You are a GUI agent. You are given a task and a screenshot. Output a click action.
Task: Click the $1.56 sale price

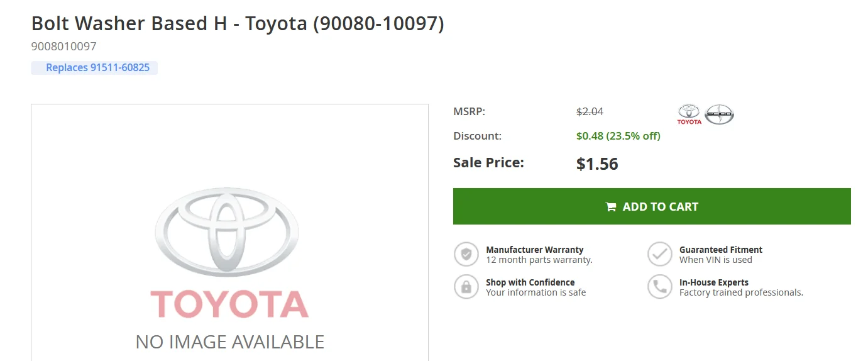tap(597, 164)
